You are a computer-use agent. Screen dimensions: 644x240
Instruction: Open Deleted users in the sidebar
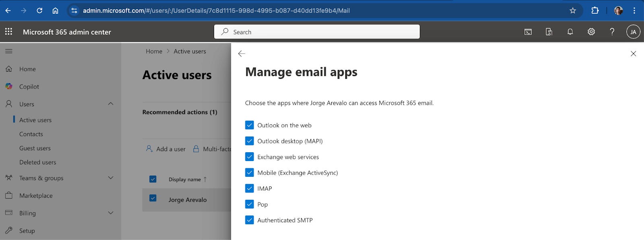[38, 162]
